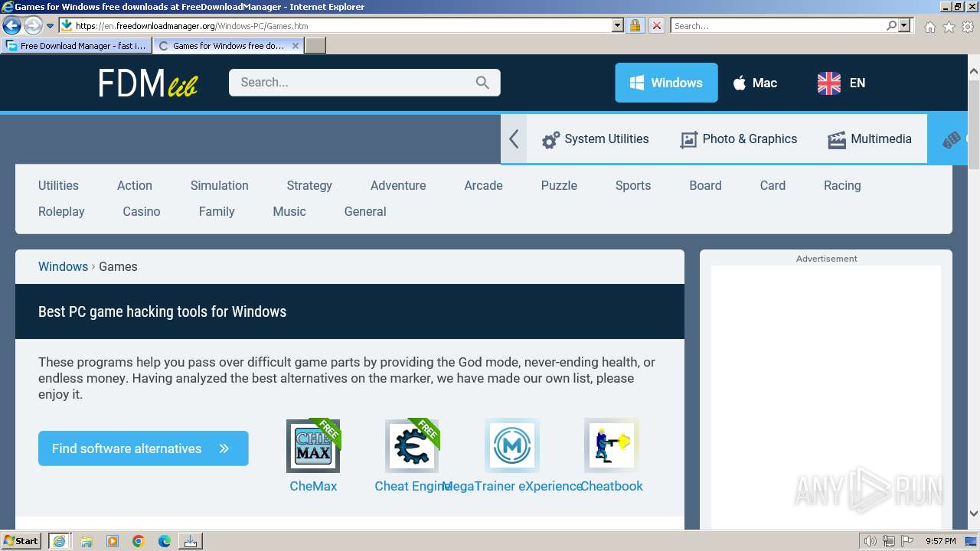This screenshot has width=980, height=551.
Task: Click the magnifier icon in site search
Action: point(482,83)
